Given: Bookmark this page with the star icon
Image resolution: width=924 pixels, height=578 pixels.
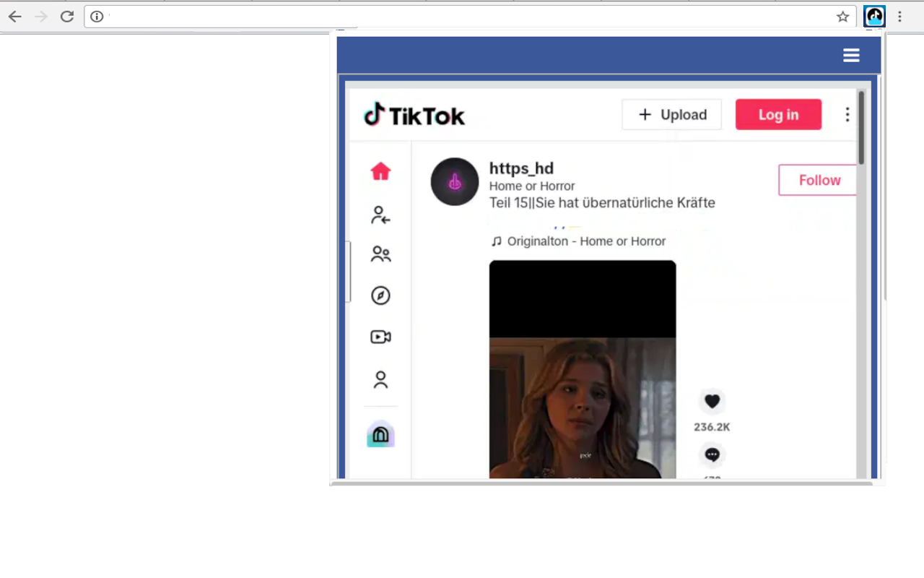Looking at the screenshot, I should (x=842, y=17).
